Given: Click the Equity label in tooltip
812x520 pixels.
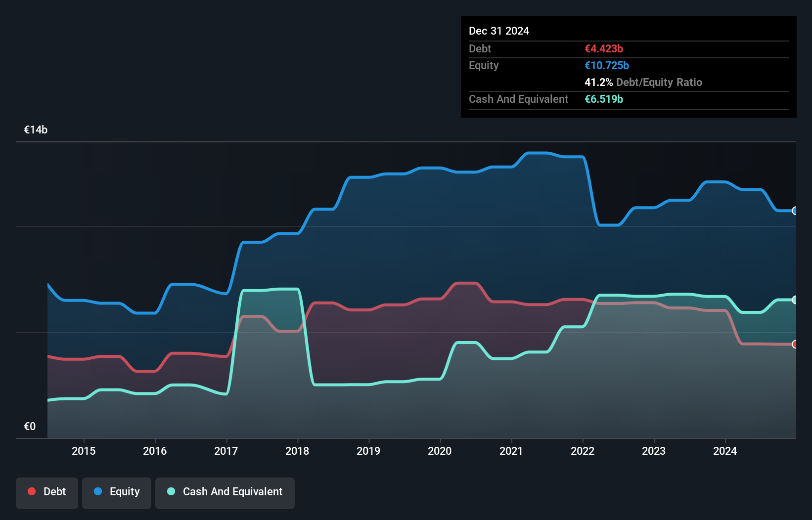Looking at the screenshot, I should click(x=484, y=66).
